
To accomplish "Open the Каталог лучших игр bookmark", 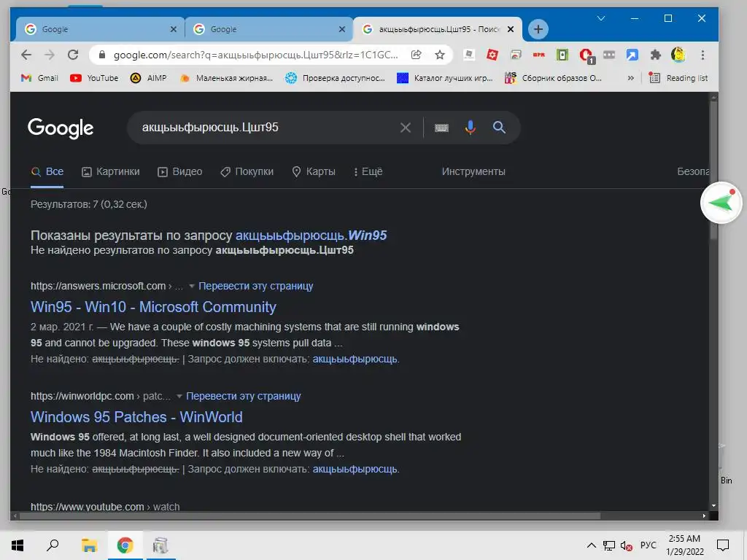I will tap(445, 78).
